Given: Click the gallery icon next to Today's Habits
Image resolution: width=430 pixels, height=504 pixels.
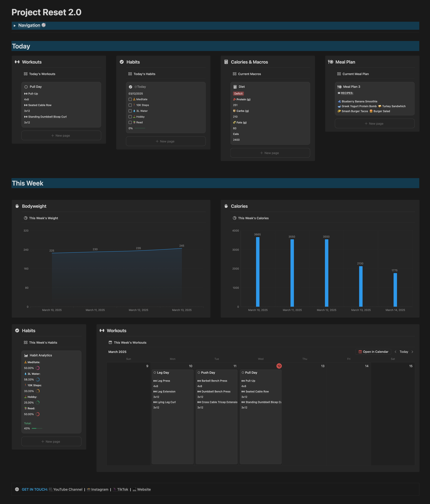Looking at the screenshot, I should (x=130, y=74).
